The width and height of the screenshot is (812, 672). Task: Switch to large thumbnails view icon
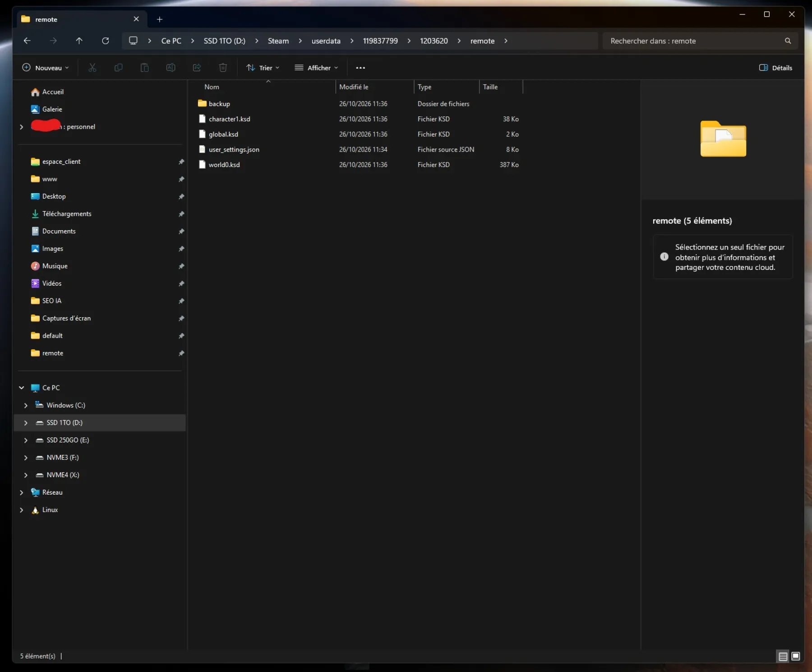click(796, 656)
